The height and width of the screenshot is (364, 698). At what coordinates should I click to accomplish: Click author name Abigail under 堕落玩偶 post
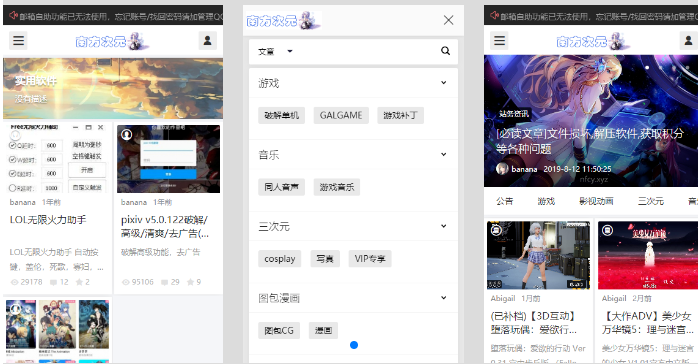click(503, 298)
